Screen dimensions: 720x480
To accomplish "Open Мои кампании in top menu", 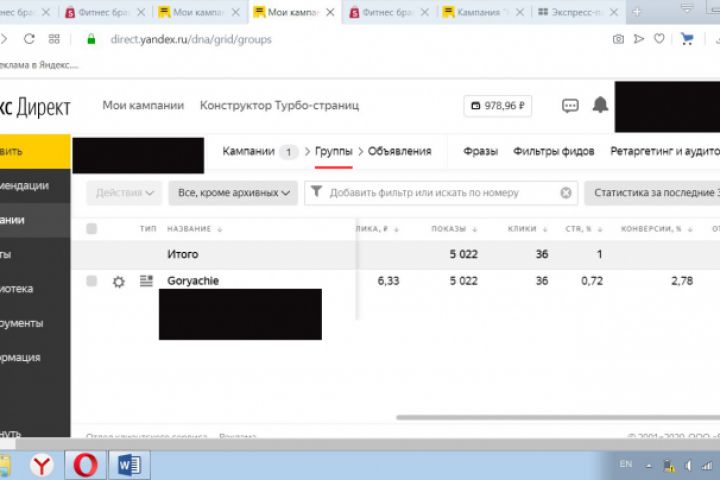I will [x=143, y=106].
